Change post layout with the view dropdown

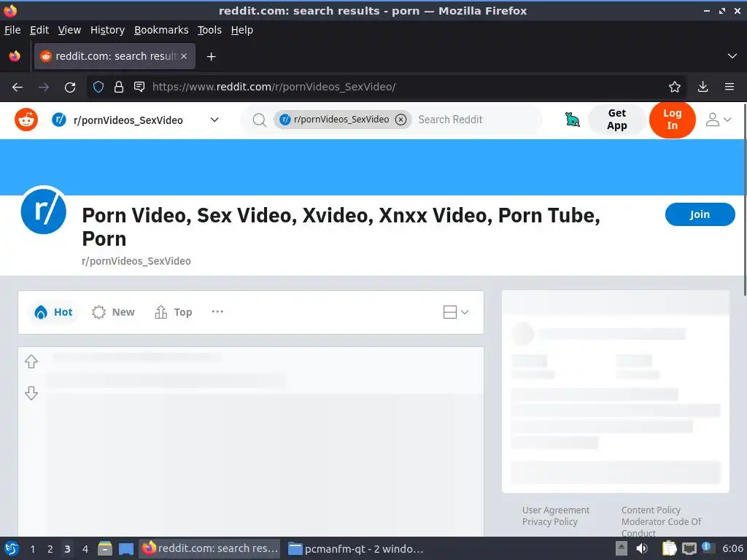(456, 312)
